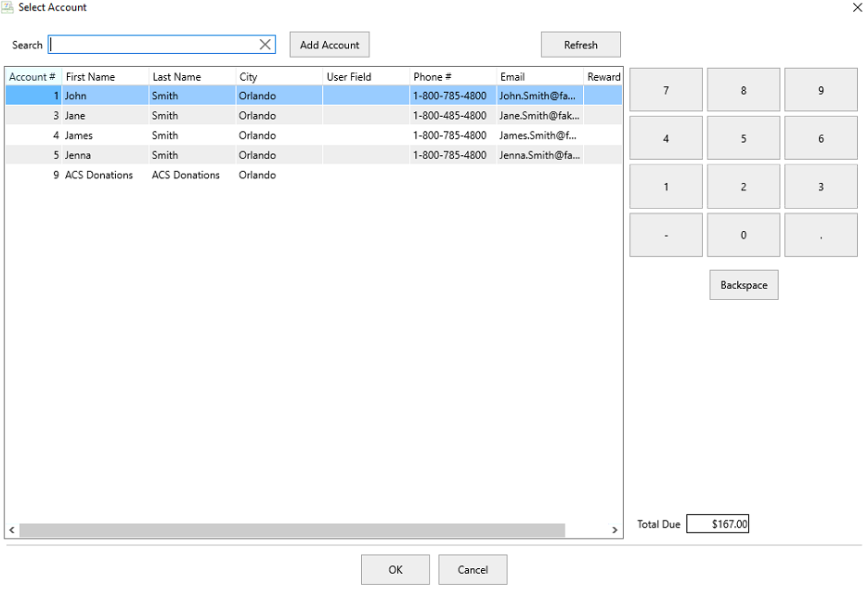Sort by the User Field column header
Image resolution: width=868 pixels, height=595 pixels.
366,77
